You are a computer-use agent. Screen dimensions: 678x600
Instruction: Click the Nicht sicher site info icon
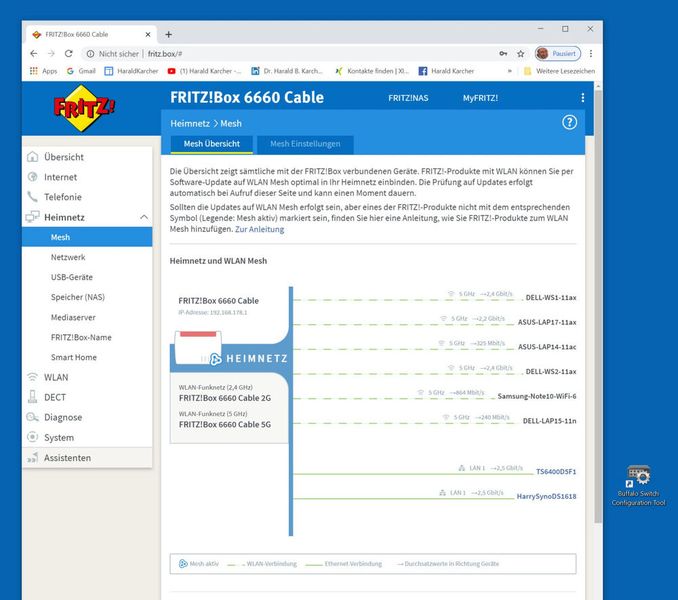(90, 54)
